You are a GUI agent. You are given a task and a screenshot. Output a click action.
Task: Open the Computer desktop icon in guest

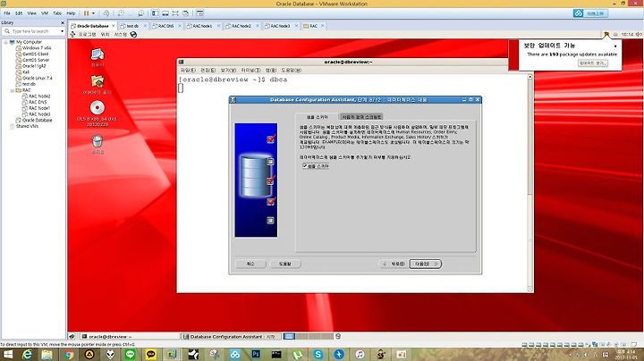pos(97,57)
